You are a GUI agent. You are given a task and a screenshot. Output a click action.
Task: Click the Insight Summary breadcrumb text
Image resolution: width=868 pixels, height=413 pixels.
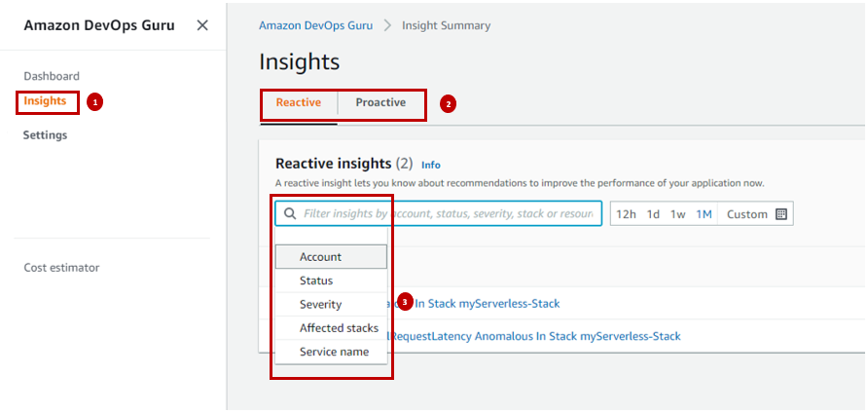click(x=447, y=25)
